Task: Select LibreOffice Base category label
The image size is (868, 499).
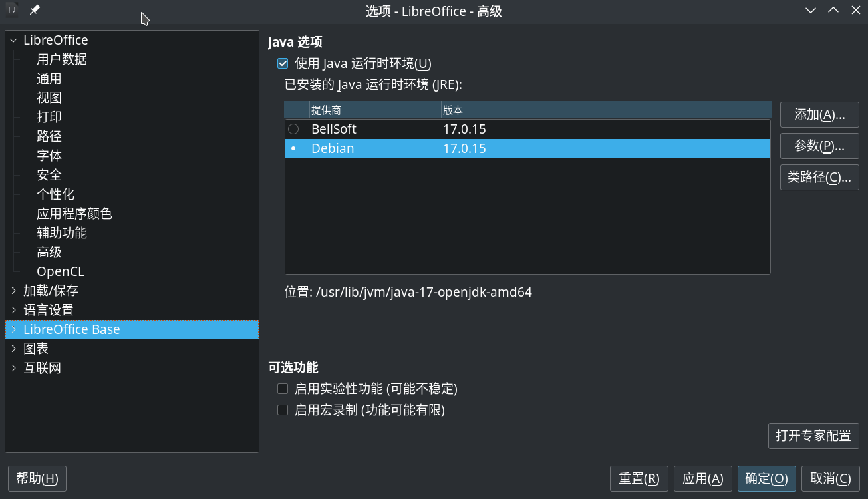Action: click(x=72, y=329)
